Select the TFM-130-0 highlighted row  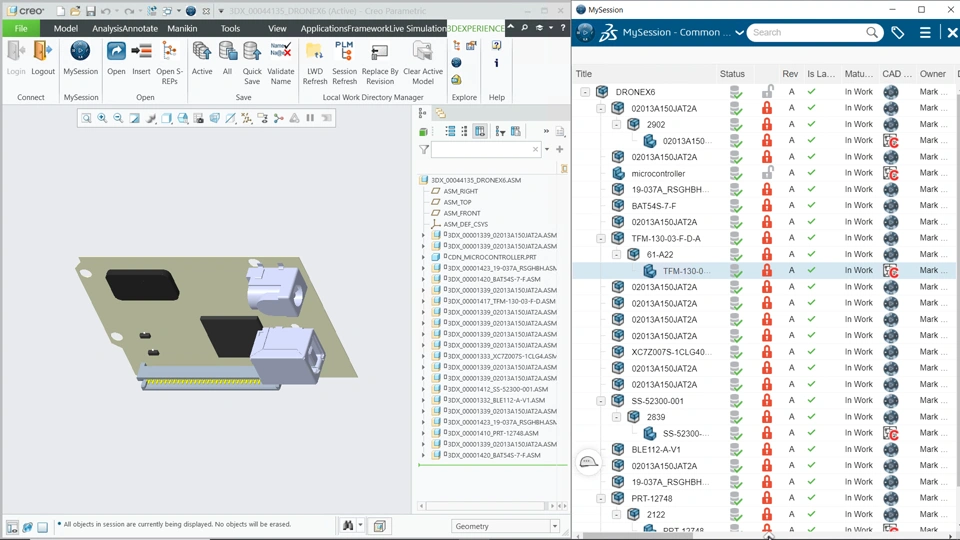point(765,271)
